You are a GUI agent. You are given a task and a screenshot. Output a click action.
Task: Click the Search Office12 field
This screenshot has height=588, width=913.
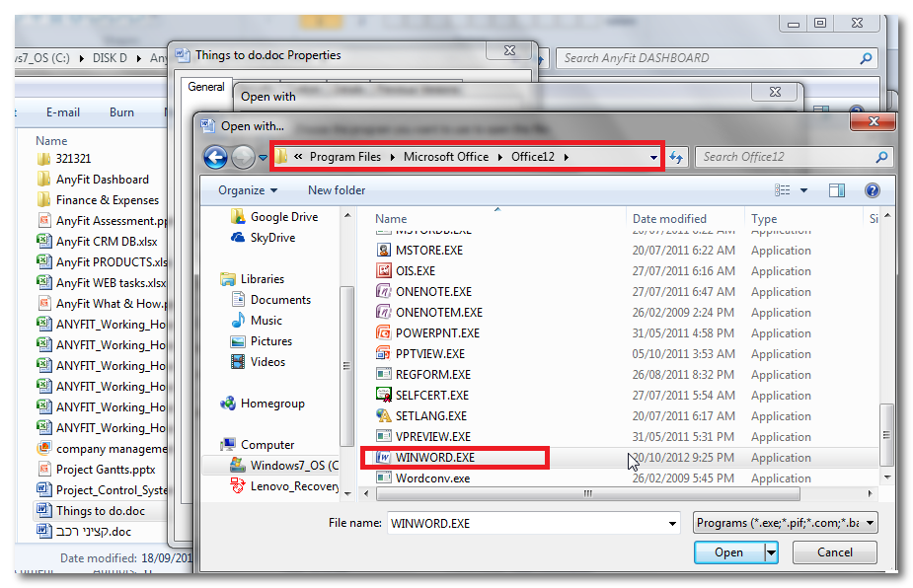coord(785,157)
